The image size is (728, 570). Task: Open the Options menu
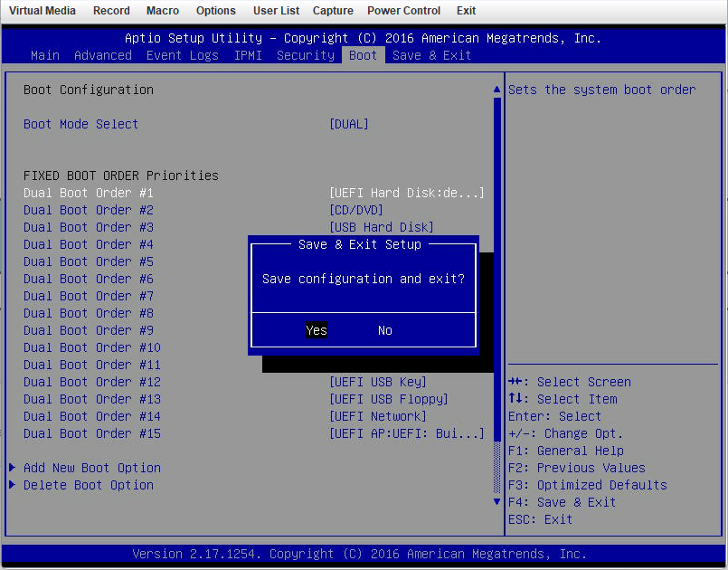pyautogui.click(x=216, y=11)
